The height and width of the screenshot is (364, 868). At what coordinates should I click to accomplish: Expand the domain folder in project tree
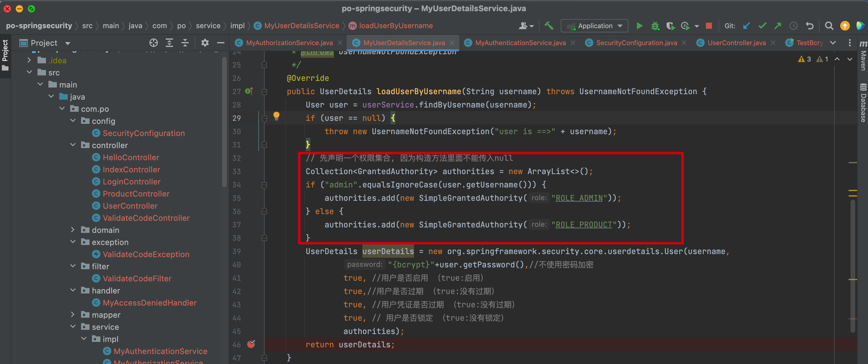point(73,230)
